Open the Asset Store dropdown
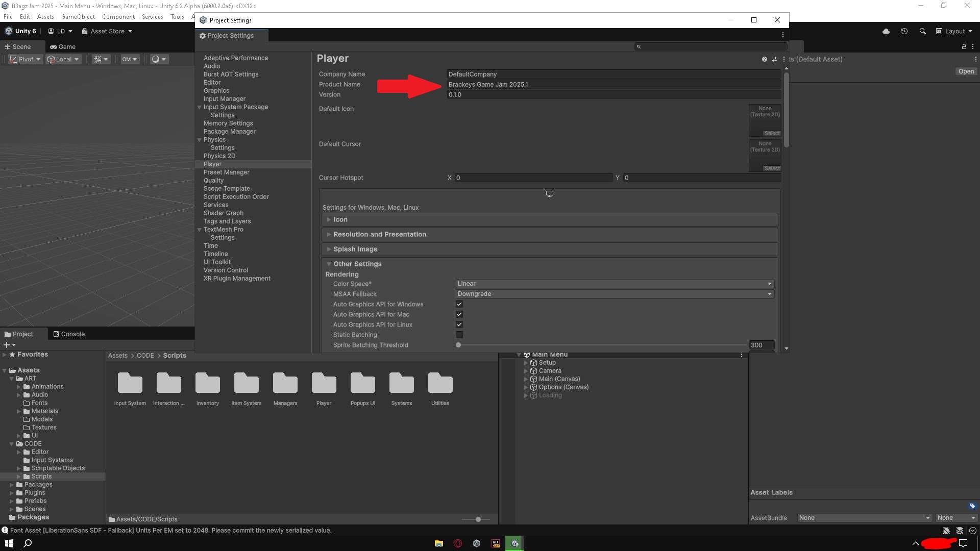980x551 pixels. click(x=107, y=31)
